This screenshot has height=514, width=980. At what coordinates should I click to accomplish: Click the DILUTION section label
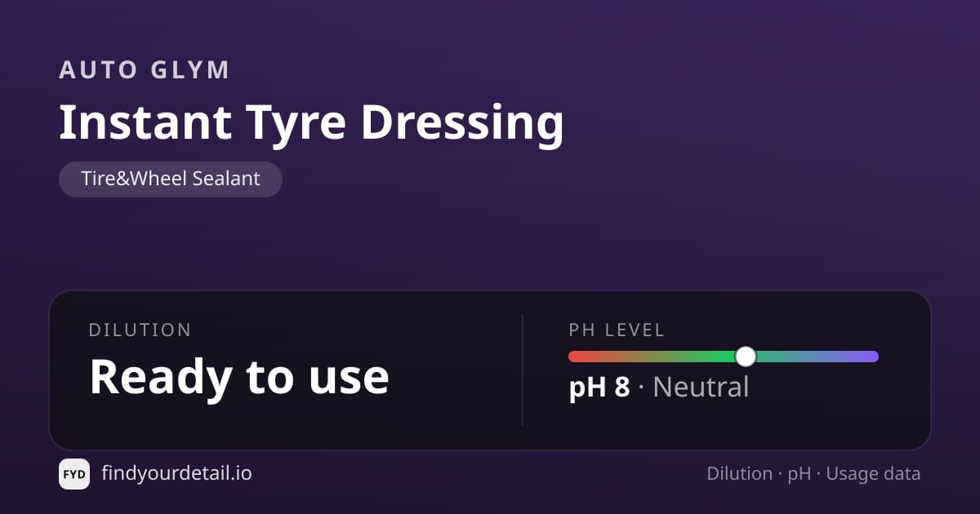point(140,330)
